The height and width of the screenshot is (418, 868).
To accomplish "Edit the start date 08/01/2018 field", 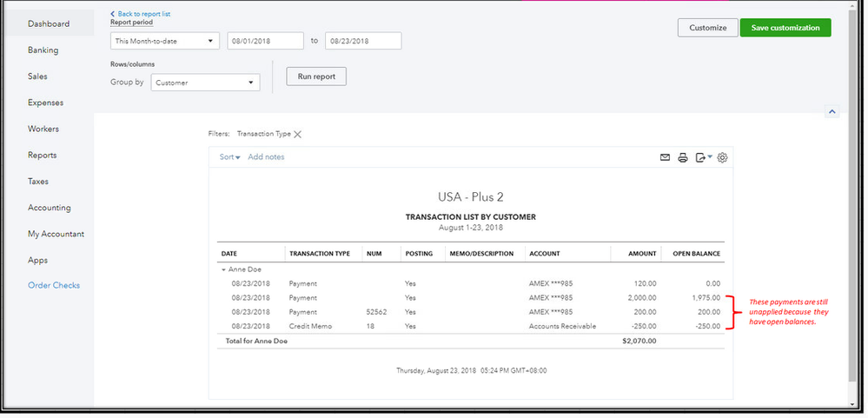I will point(265,41).
